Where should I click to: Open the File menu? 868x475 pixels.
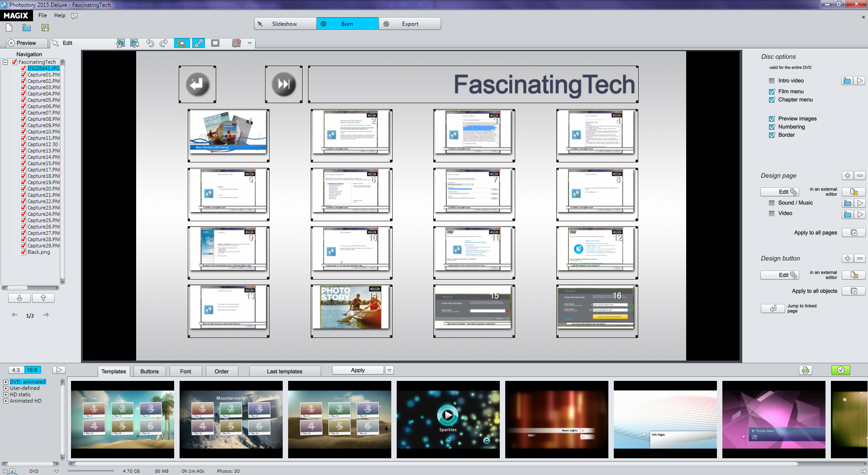point(43,15)
